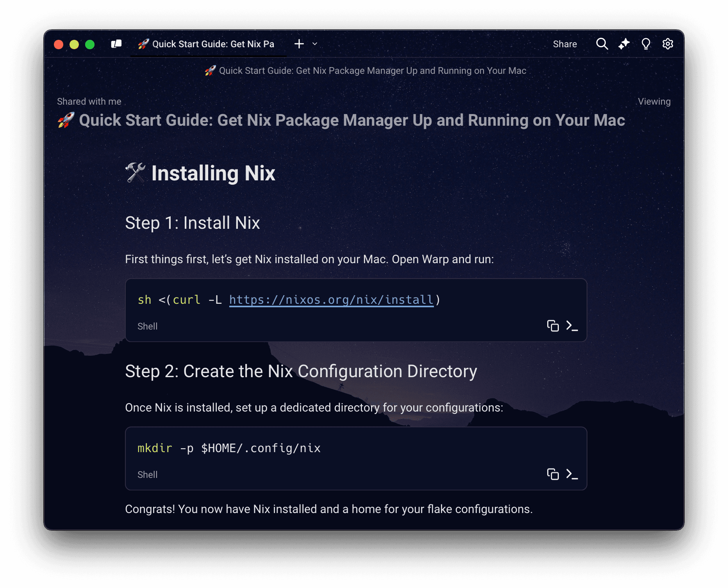Click the Installing Nix heading
Viewport: 728px width, 588px height.
(213, 173)
